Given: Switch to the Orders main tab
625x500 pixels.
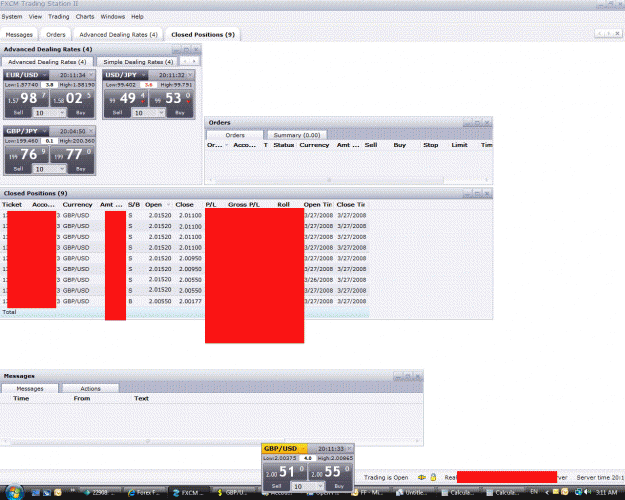Looking at the screenshot, I should coord(55,35).
